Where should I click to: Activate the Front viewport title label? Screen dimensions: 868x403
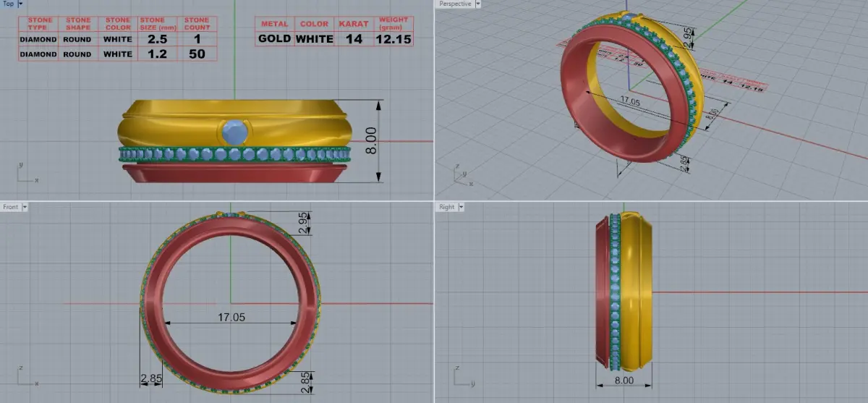point(11,207)
